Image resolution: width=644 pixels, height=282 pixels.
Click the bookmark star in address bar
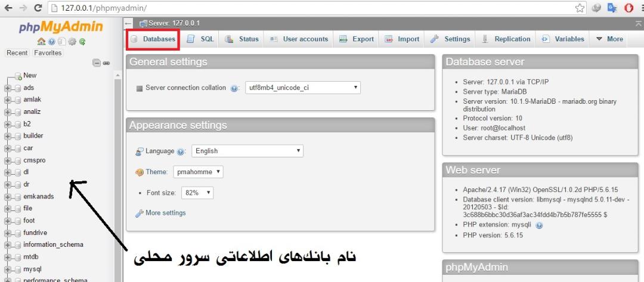(x=580, y=8)
